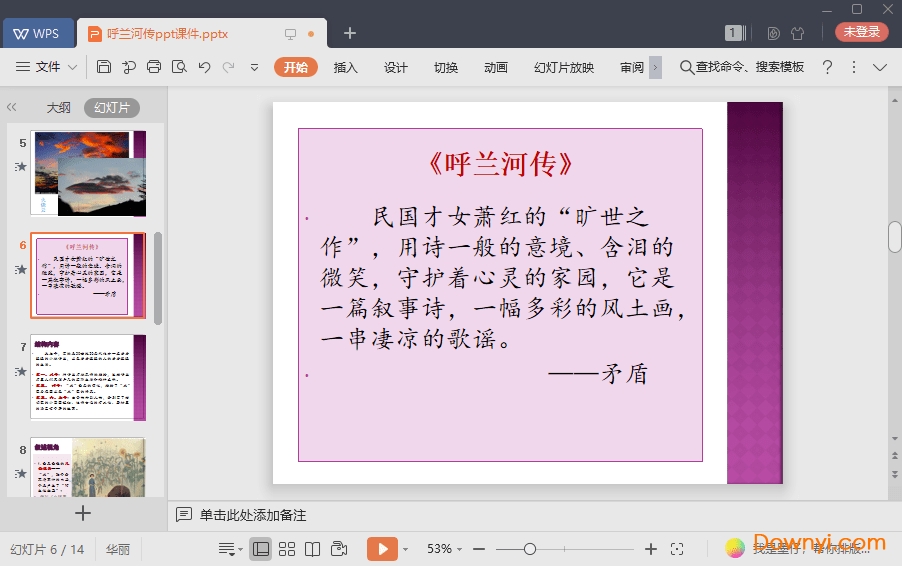
Task: Click animation star icon beside slide 6
Action: (x=21, y=269)
